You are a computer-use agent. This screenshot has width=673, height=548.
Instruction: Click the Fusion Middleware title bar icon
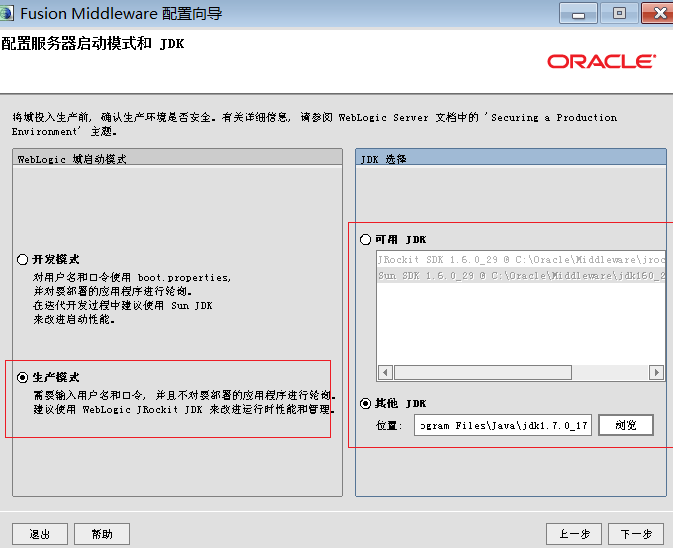[x=6, y=13]
